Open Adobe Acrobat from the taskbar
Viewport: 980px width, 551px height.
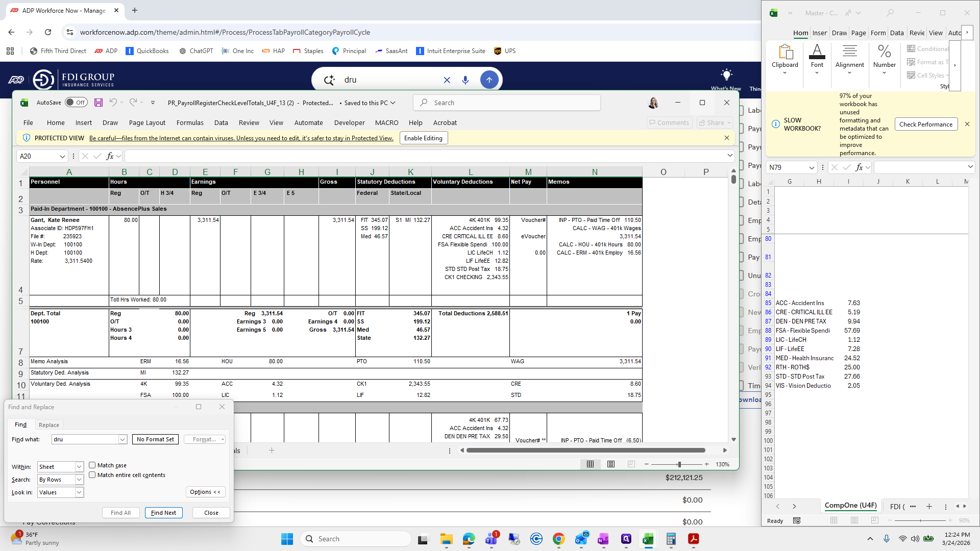(693, 539)
